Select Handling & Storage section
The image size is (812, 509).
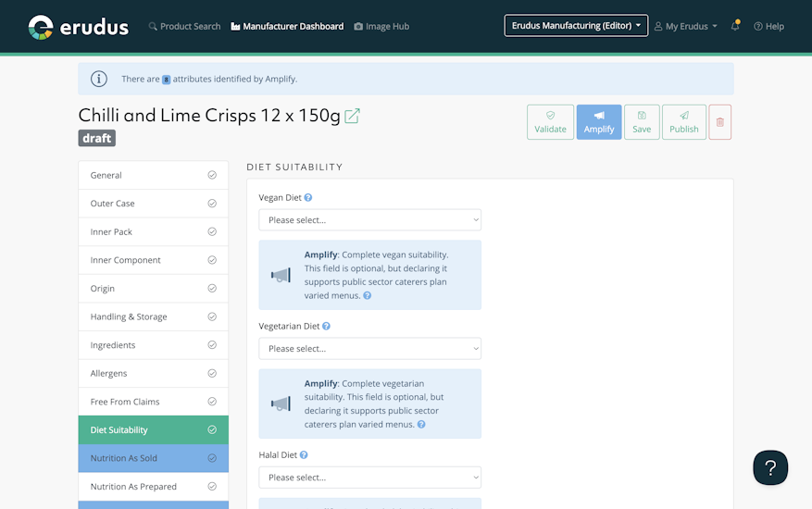154,317
